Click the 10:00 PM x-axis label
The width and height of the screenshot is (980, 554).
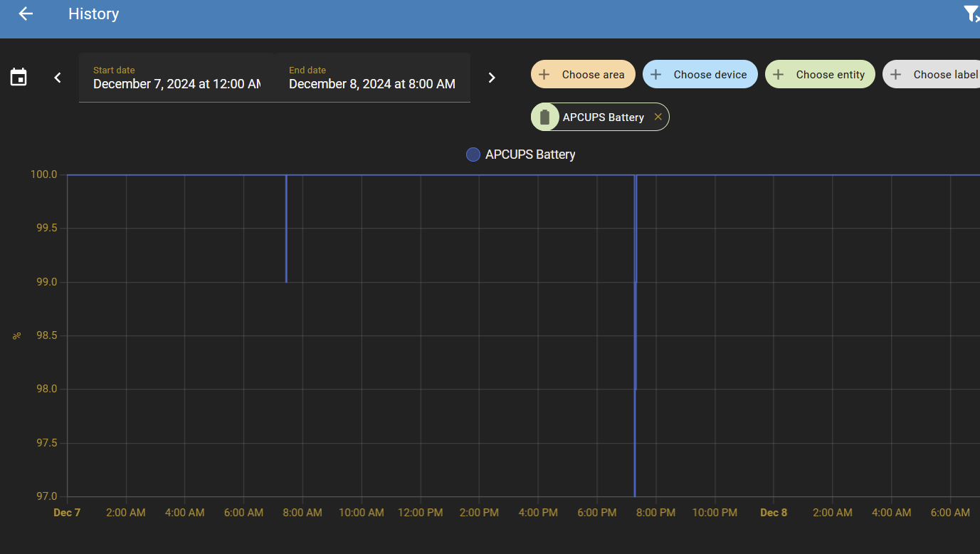pyautogui.click(x=715, y=513)
